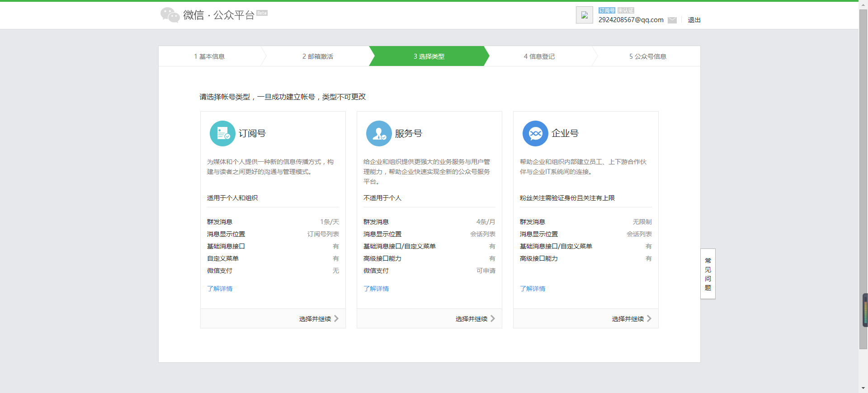Click the chevron arrow in 服务号 card footer
The image size is (868, 393).
[x=493, y=318]
